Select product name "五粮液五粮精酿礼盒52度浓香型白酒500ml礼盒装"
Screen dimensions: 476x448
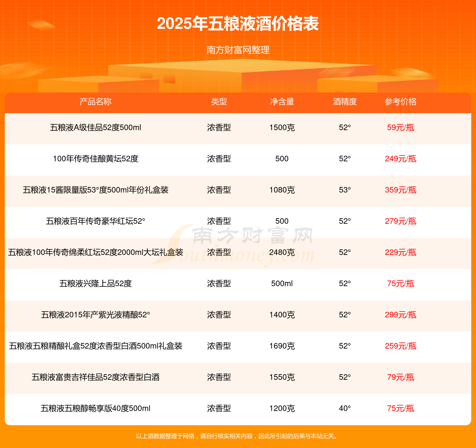pos(95,346)
